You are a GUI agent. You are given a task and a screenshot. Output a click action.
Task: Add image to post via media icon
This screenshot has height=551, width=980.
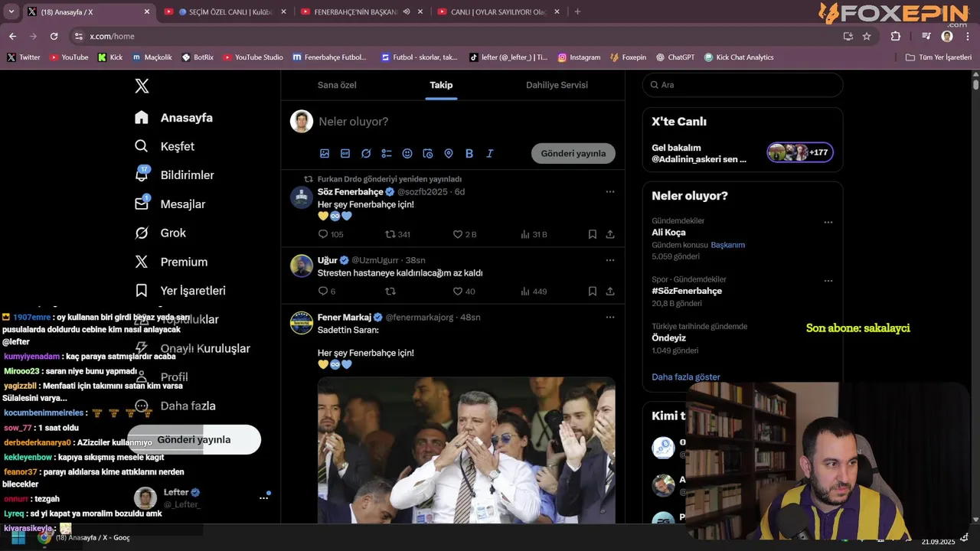click(325, 154)
